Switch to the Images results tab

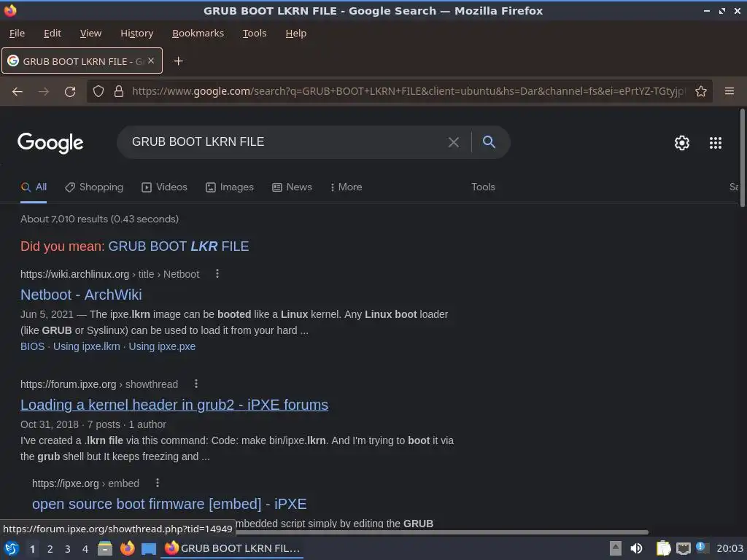coord(230,187)
